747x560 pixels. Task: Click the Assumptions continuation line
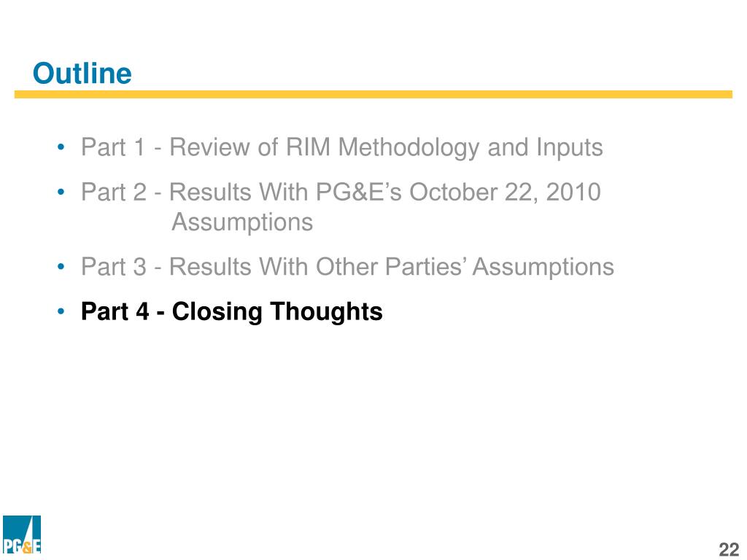point(242,222)
